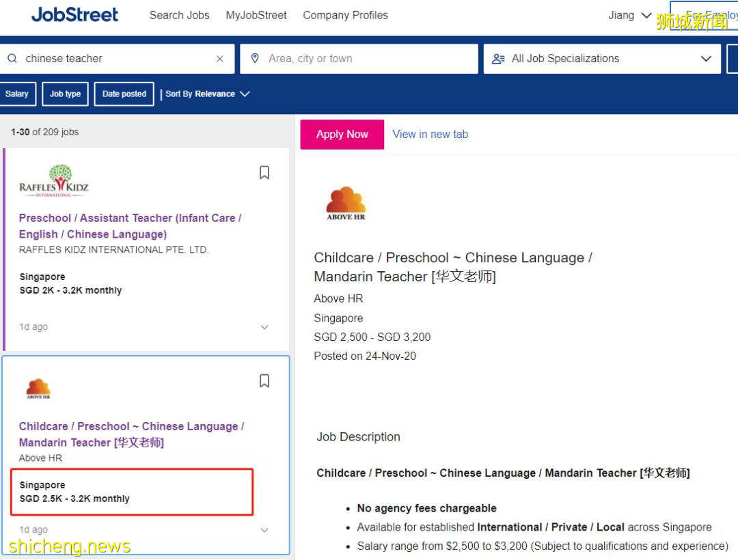This screenshot has height=560, width=738.
Task: Bookmark the Raffles Kidz job listing
Action: [264, 173]
